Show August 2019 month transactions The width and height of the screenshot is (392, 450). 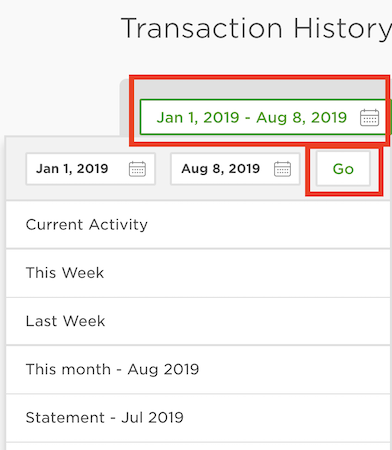tap(198, 369)
